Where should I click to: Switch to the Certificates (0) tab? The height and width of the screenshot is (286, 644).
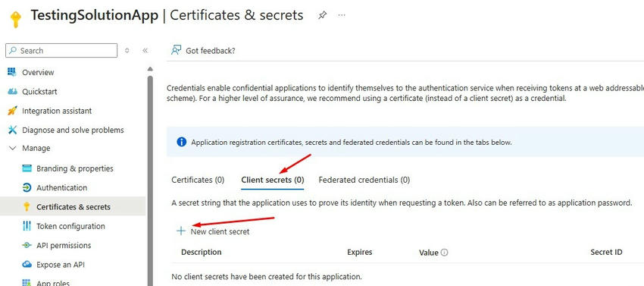(x=198, y=180)
